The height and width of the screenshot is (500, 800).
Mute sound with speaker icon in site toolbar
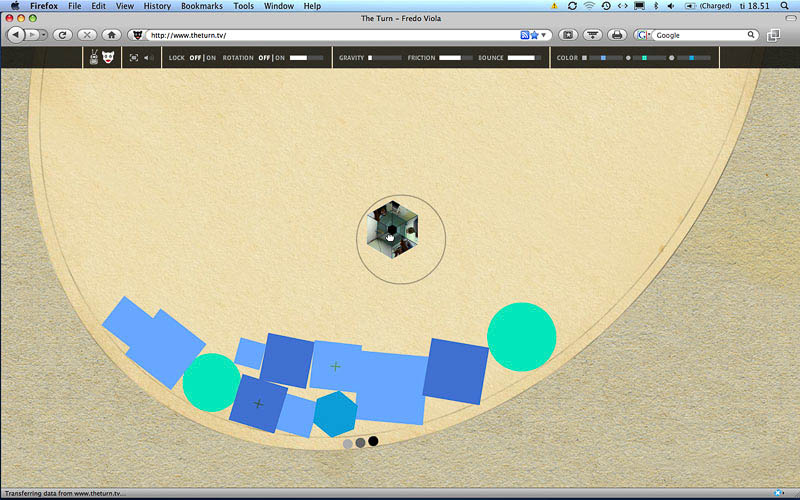[x=148, y=58]
